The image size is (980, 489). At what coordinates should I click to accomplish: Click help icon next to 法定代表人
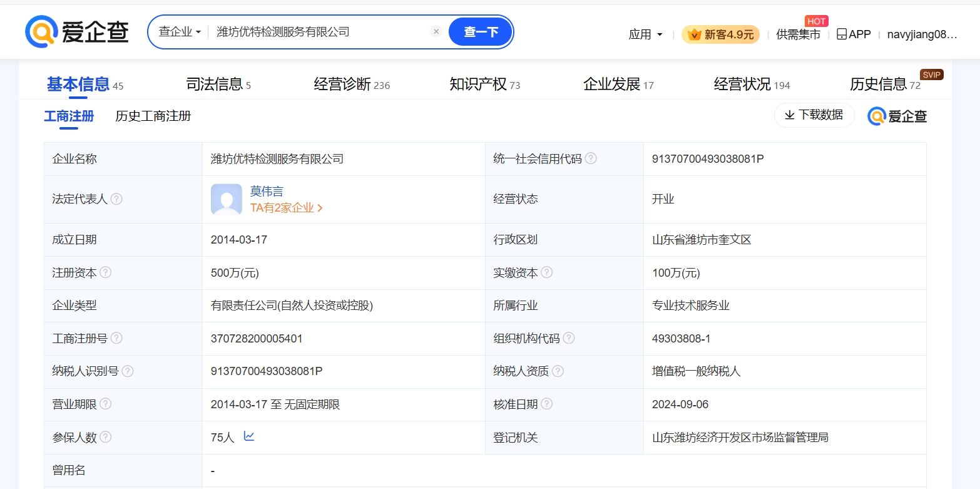click(116, 199)
